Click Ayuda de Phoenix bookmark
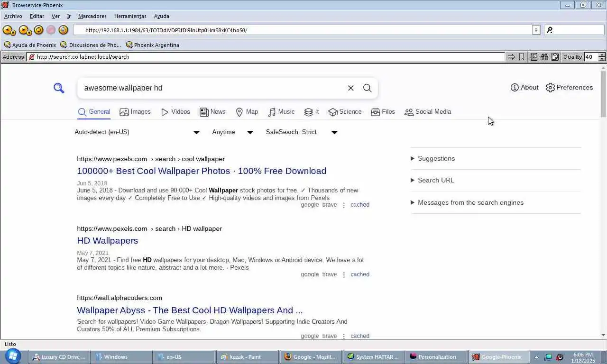 (30, 45)
